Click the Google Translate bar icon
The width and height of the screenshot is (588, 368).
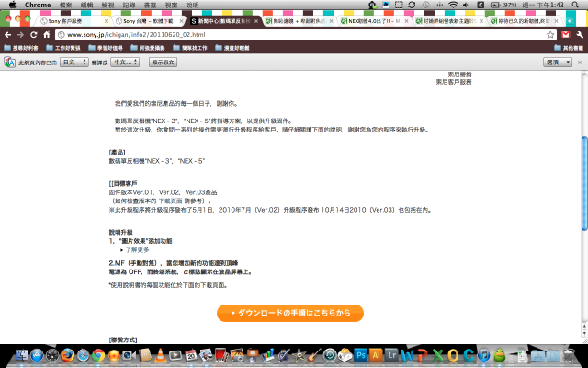click(x=9, y=63)
